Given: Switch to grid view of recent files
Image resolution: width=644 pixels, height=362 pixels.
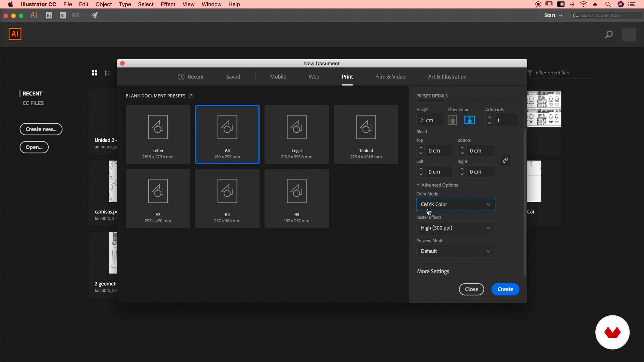Looking at the screenshot, I should tap(94, 73).
